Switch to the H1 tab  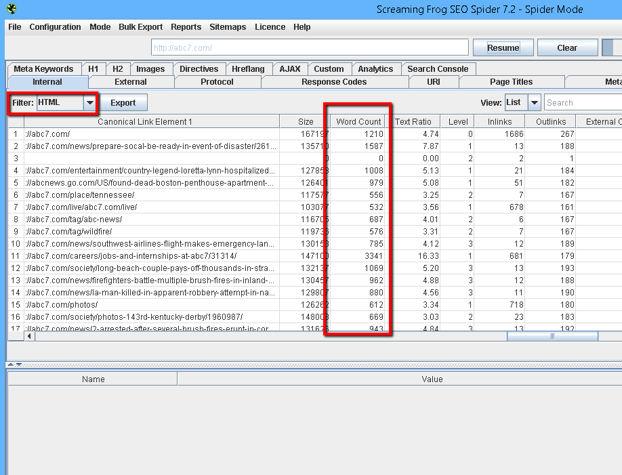point(93,69)
